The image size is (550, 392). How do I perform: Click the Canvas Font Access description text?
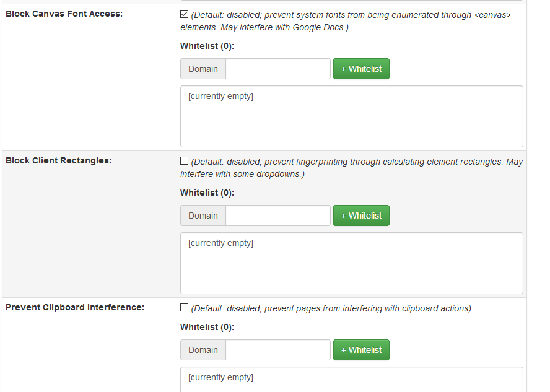pos(351,21)
